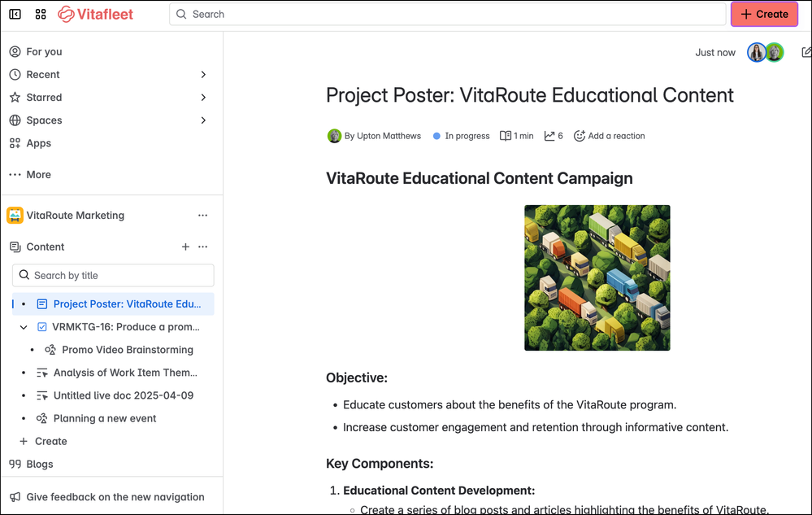Click the Content section label
The width and height of the screenshot is (812, 515).
[x=45, y=247]
